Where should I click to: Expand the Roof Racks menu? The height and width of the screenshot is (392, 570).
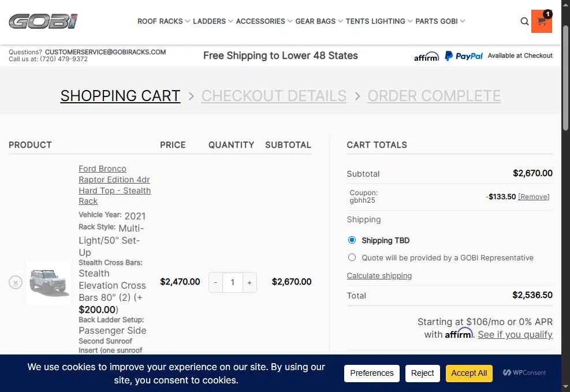coord(163,21)
